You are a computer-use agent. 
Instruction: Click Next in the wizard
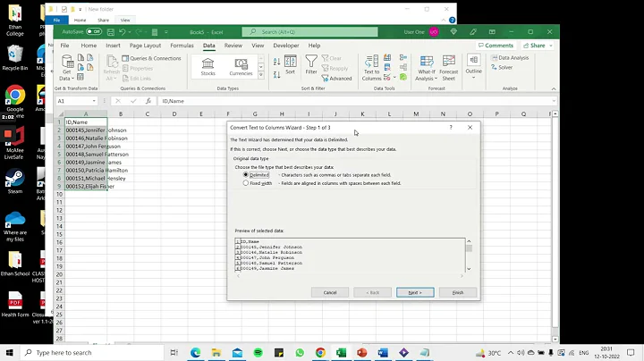(x=415, y=292)
